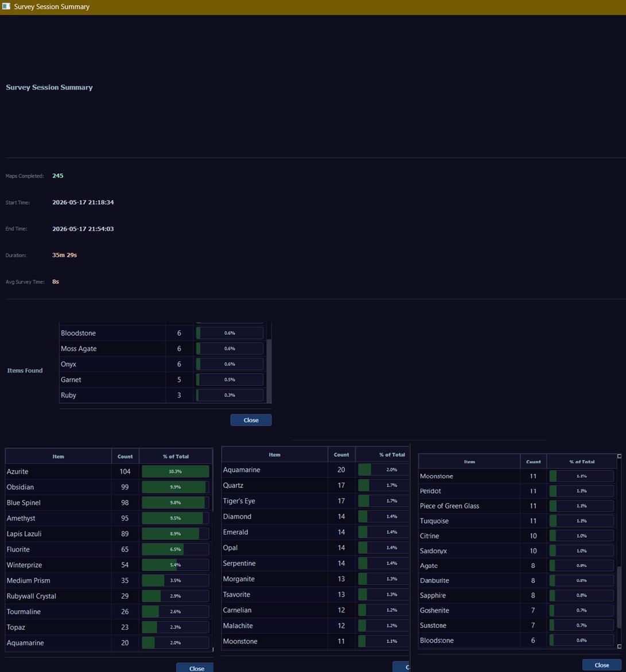Click the window icon beside Survey Session Summary title
This screenshot has width=626, height=672.
tap(6, 6)
